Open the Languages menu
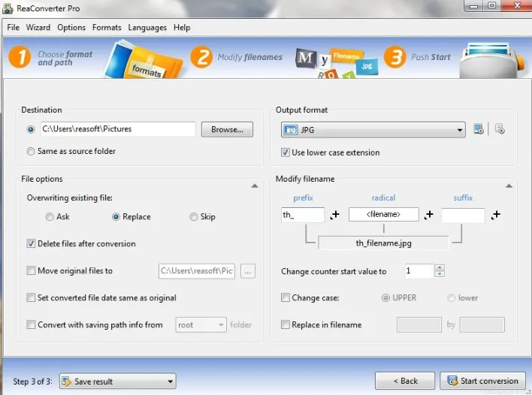Screen dimensions: 532x395 (147, 28)
